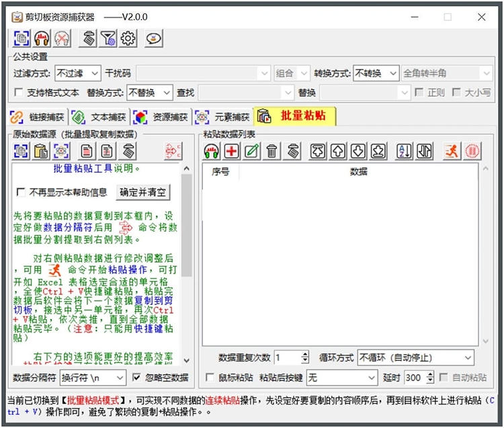Click the move-to-top arrow icon
Screen dimensions: 504x428
pos(318,151)
